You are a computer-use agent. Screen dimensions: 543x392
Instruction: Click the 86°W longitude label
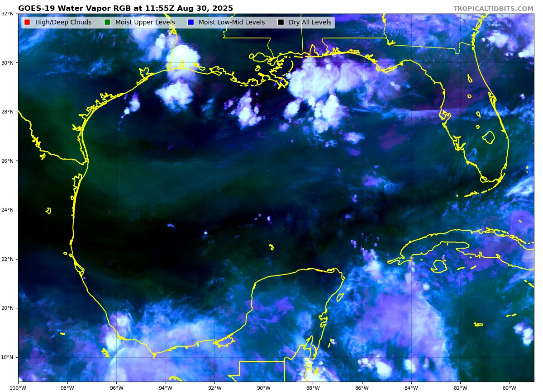pyautogui.click(x=362, y=387)
